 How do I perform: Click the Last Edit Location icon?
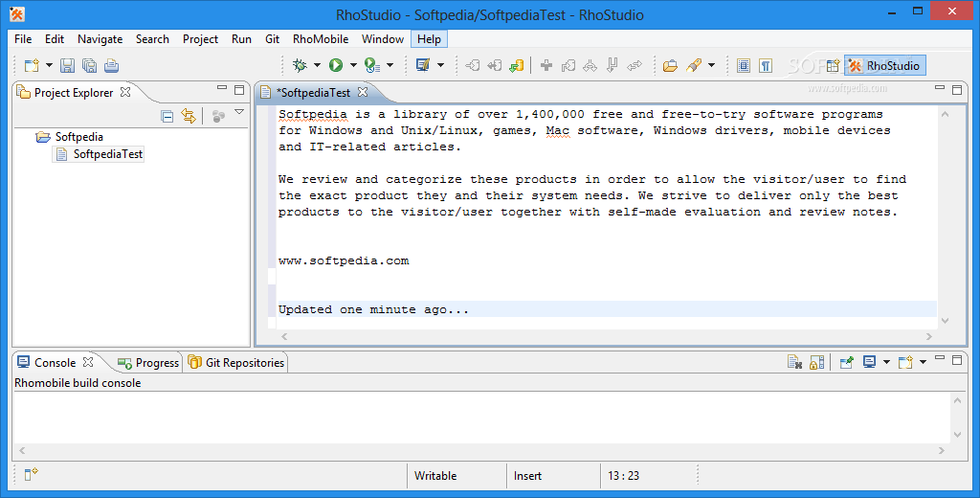516,65
